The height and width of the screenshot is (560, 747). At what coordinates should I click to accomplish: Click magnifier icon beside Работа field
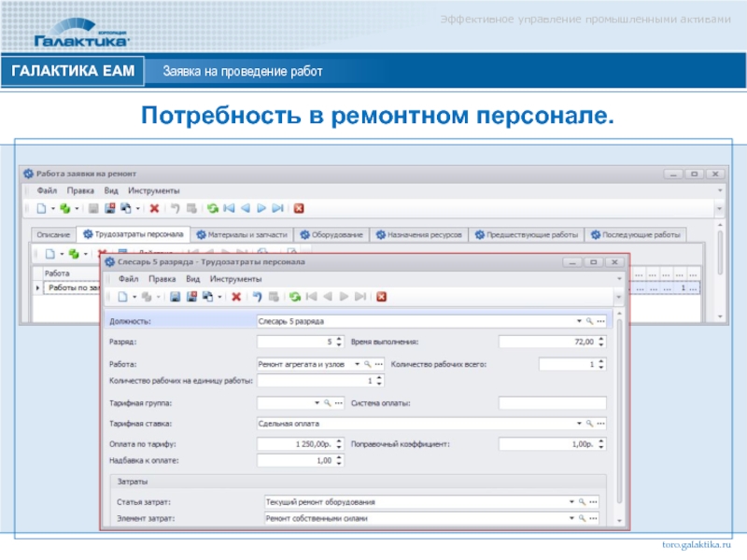pos(369,363)
